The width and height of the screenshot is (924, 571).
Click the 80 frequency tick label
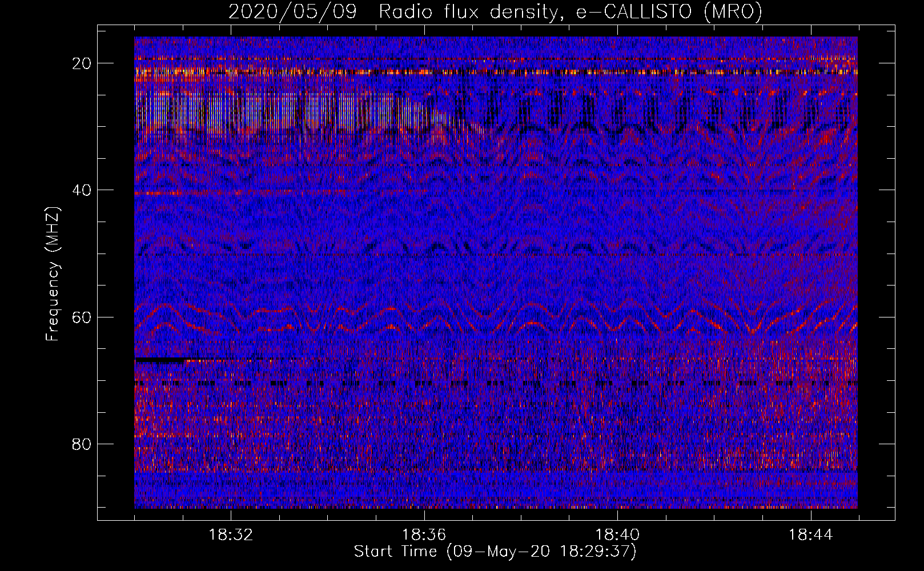coord(82,444)
